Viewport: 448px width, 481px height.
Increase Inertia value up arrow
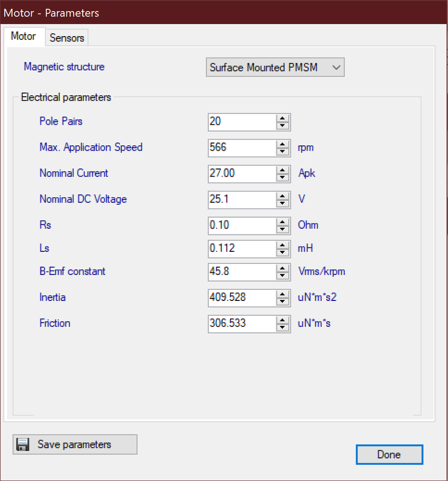click(x=282, y=295)
